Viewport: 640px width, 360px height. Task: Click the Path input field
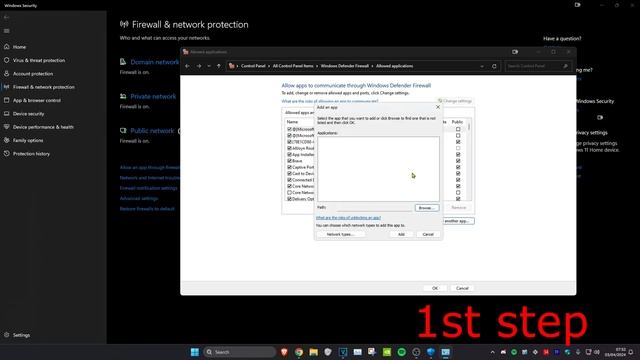[375, 208]
